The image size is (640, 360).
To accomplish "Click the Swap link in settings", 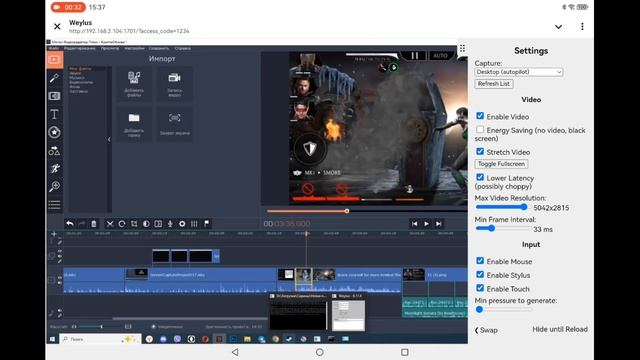I will [x=486, y=330].
